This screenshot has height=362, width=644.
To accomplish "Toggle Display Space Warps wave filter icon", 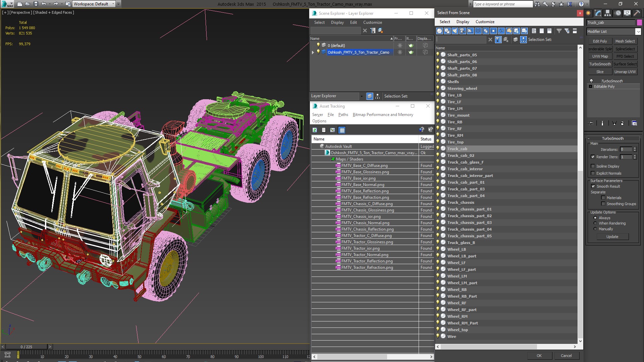I will [x=478, y=31].
